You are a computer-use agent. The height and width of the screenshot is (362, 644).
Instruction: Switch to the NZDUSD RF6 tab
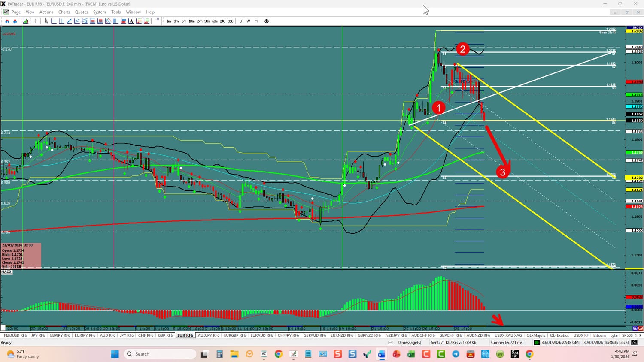(15, 335)
